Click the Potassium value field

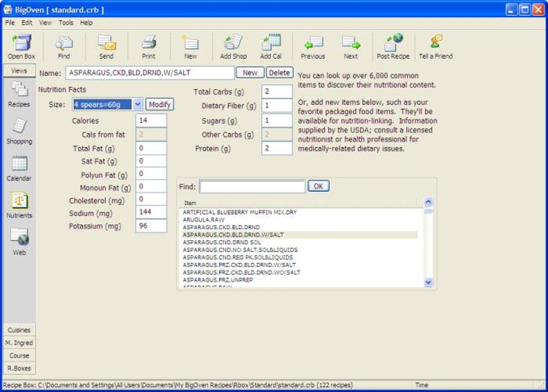pos(151,226)
